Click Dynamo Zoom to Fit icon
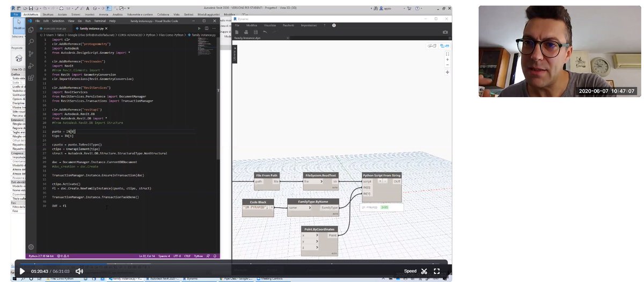 click(447, 53)
